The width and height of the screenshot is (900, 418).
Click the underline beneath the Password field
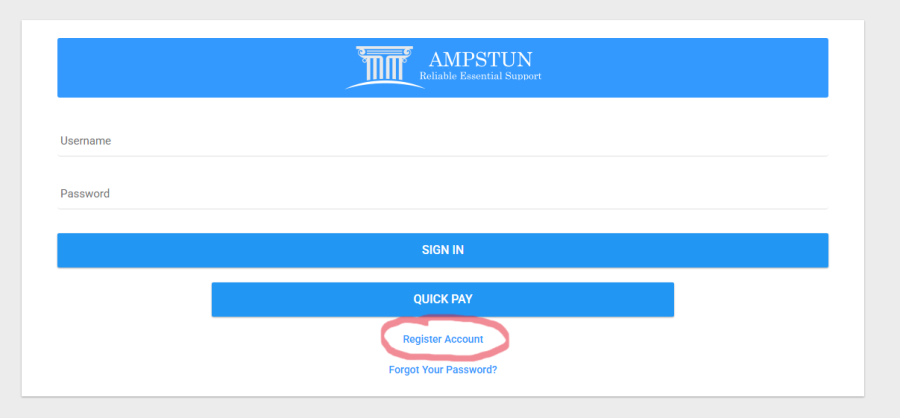point(442,208)
